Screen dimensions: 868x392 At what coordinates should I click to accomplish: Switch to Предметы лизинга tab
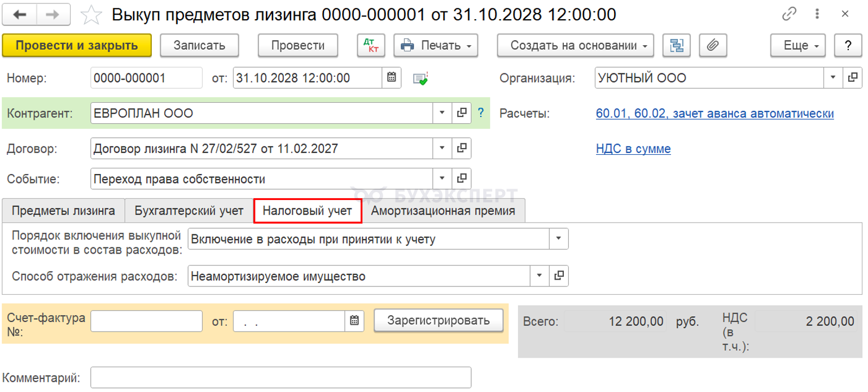click(x=63, y=211)
